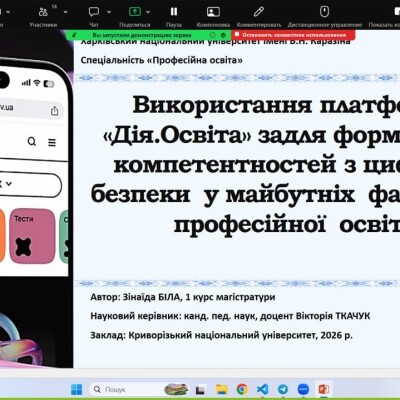Screen dimensions: 400x400
Task: Switch to PowerPoint in the taskbar
Action: (324, 389)
